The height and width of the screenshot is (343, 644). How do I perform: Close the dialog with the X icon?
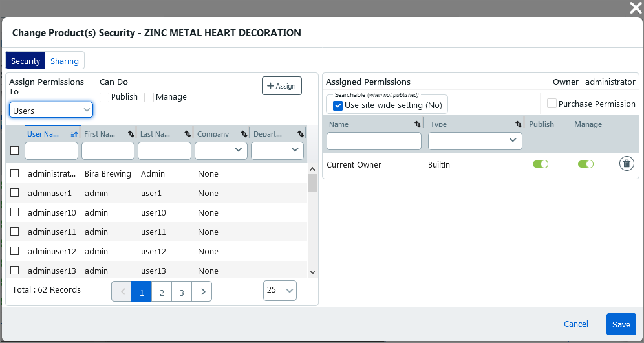[635, 8]
